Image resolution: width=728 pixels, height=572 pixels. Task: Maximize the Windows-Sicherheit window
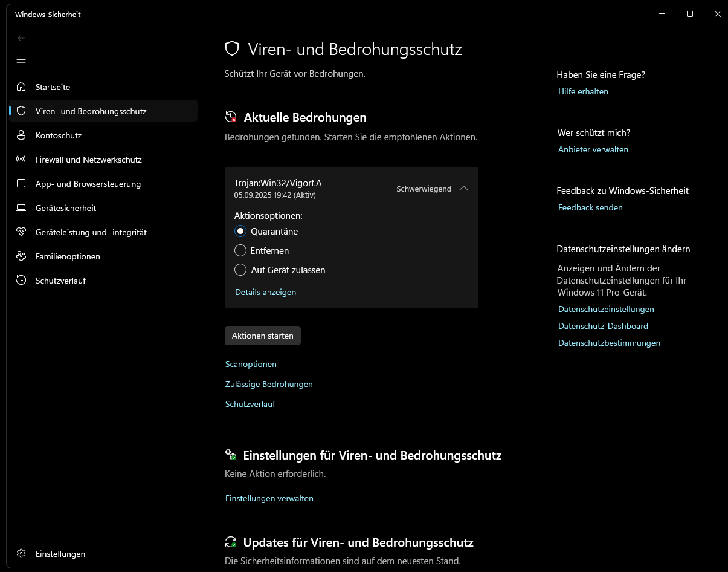pos(689,14)
